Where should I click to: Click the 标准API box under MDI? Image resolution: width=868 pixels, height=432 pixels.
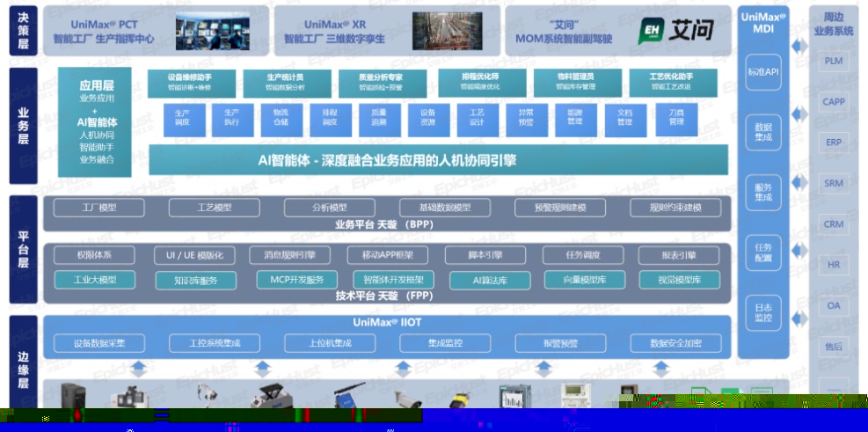(762, 72)
